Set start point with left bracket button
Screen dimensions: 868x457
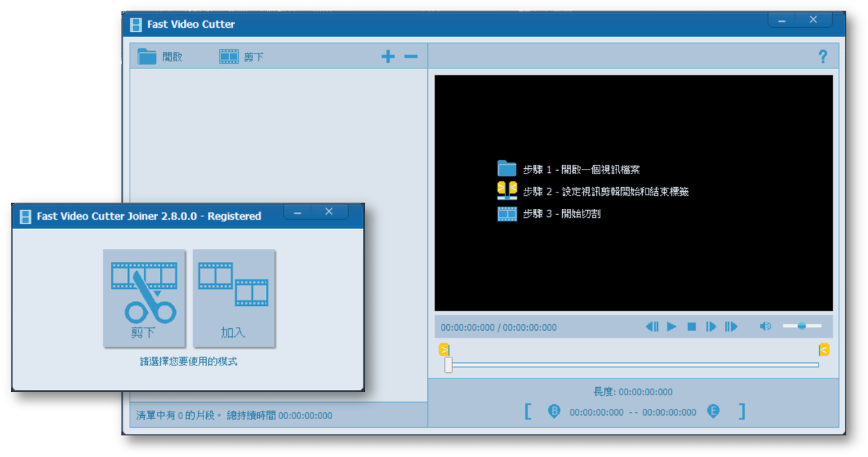[528, 412]
